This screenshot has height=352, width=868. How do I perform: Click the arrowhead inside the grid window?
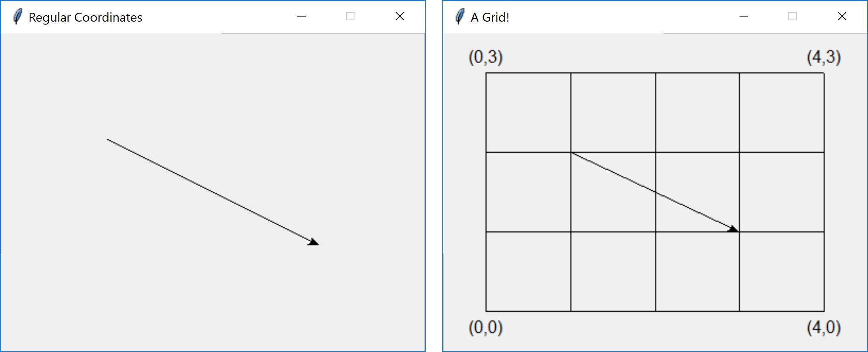732,229
